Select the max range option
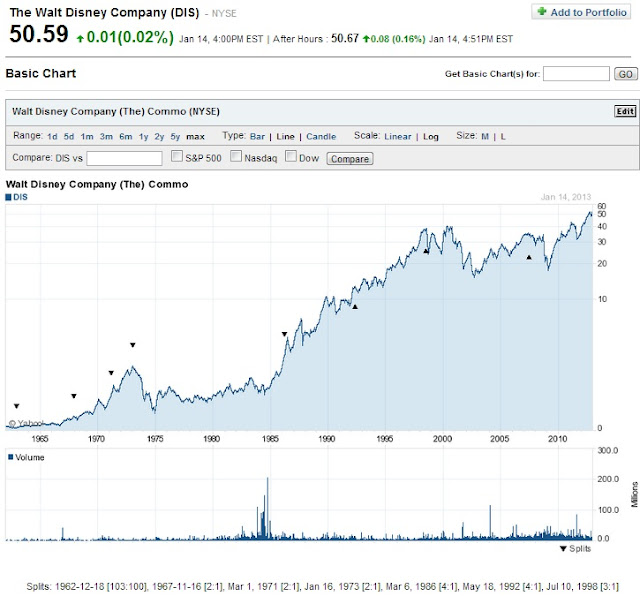 click(x=195, y=137)
